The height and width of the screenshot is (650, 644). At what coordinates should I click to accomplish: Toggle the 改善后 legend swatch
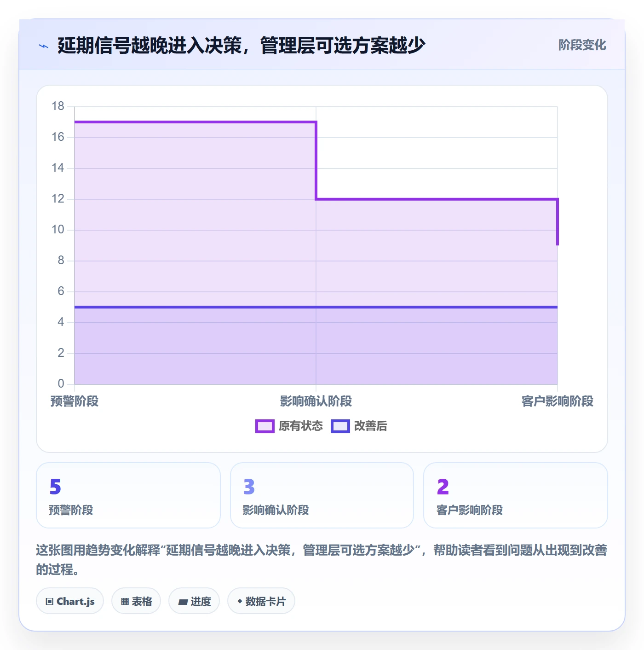pos(340,426)
